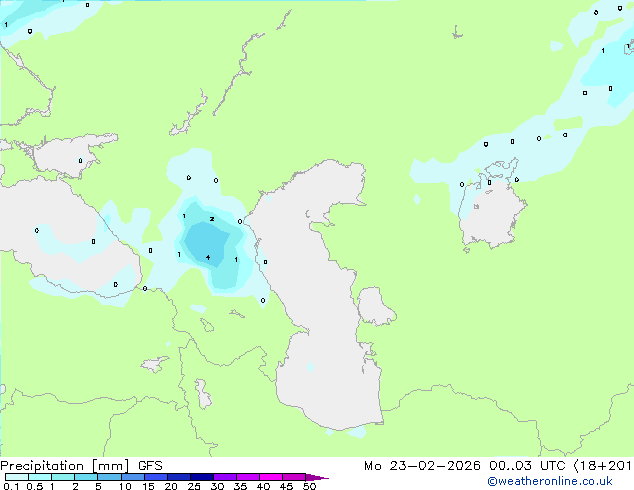Image resolution: width=634 pixels, height=490 pixels.
Task: Click the 40–45 mm magenta legend swatch
Action: click(x=270, y=477)
